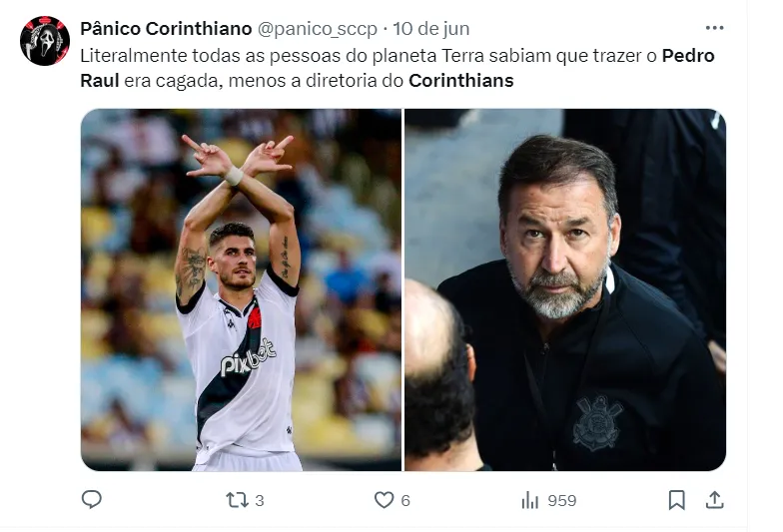Click the display name Pânico Corinthiano

coord(166,29)
